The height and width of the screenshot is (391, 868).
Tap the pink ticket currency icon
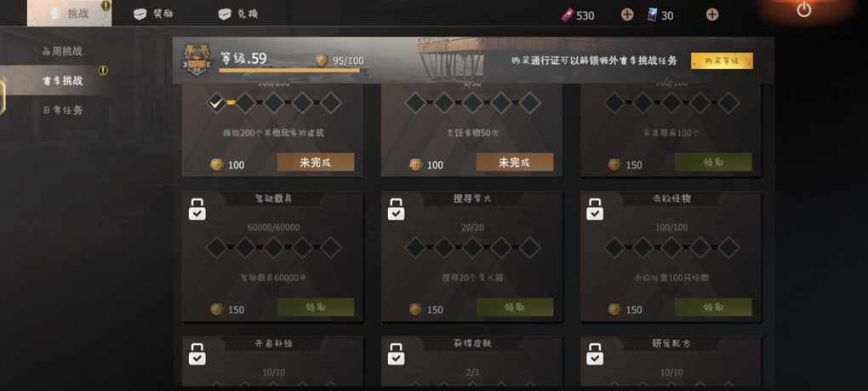(x=567, y=15)
